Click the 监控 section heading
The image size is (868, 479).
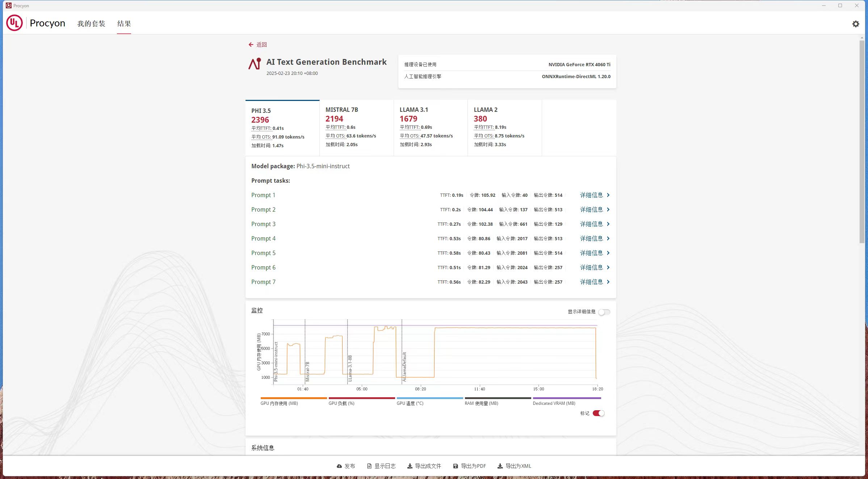[257, 310]
